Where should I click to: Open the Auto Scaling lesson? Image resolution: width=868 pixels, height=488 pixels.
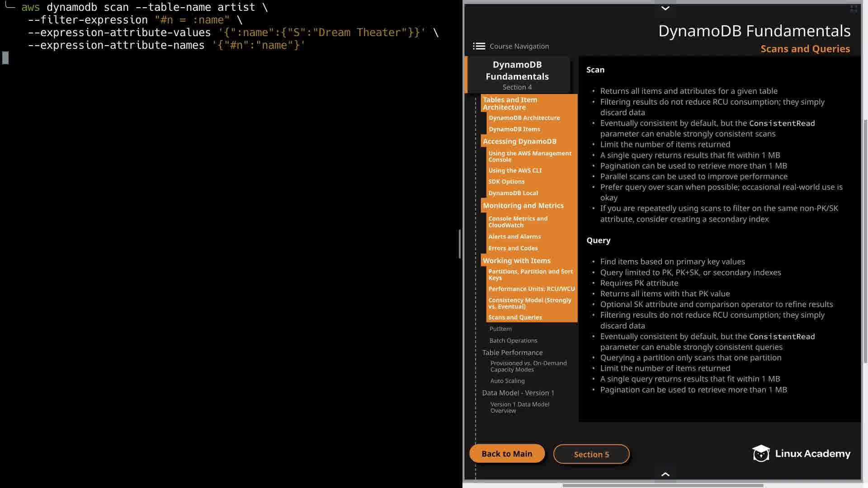[507, 381]
